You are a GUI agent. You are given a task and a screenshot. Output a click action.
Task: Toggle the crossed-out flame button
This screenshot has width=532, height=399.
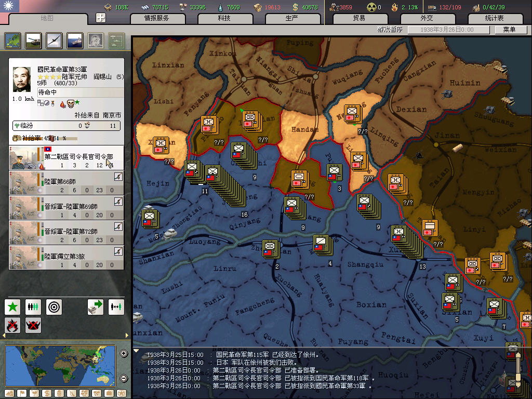tap(12, 325)
